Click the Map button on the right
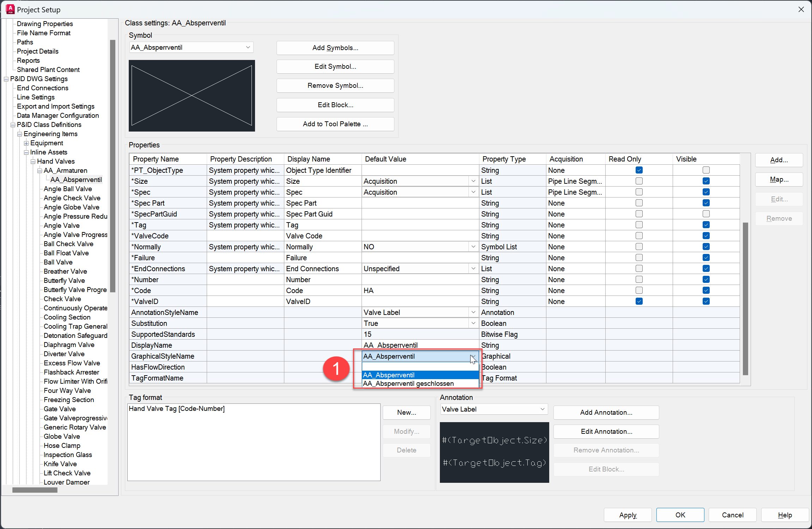Screen dimensions: 812x529 [x=779, y=179]
